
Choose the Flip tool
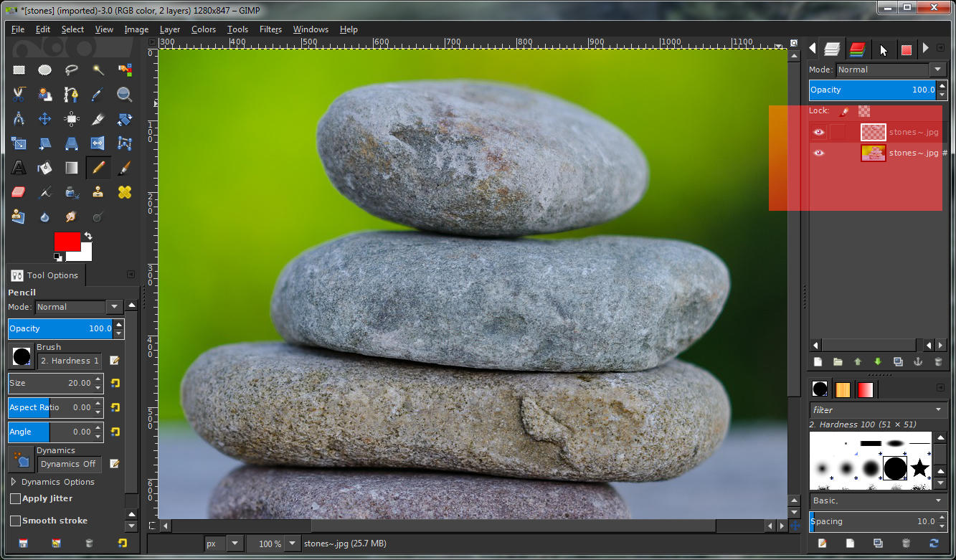tap(98, 143)
